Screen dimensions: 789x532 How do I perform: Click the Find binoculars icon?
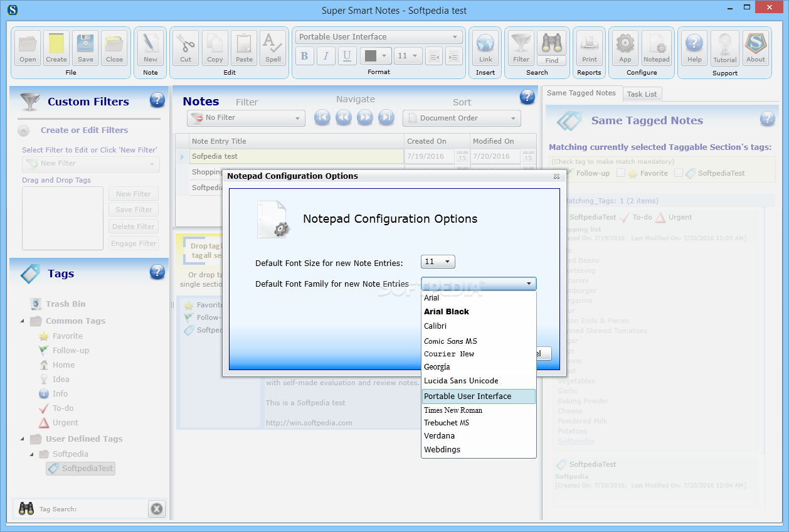tap(551, 48)
